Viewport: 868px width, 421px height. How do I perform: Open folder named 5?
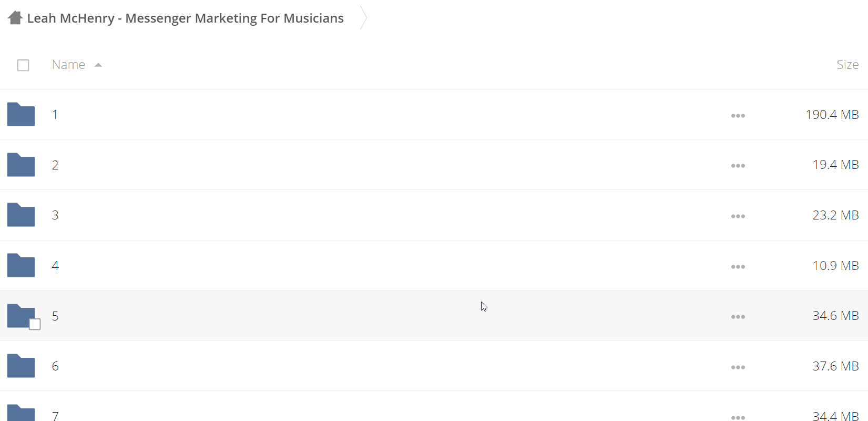pyautogui.click(x=55, y=316)
